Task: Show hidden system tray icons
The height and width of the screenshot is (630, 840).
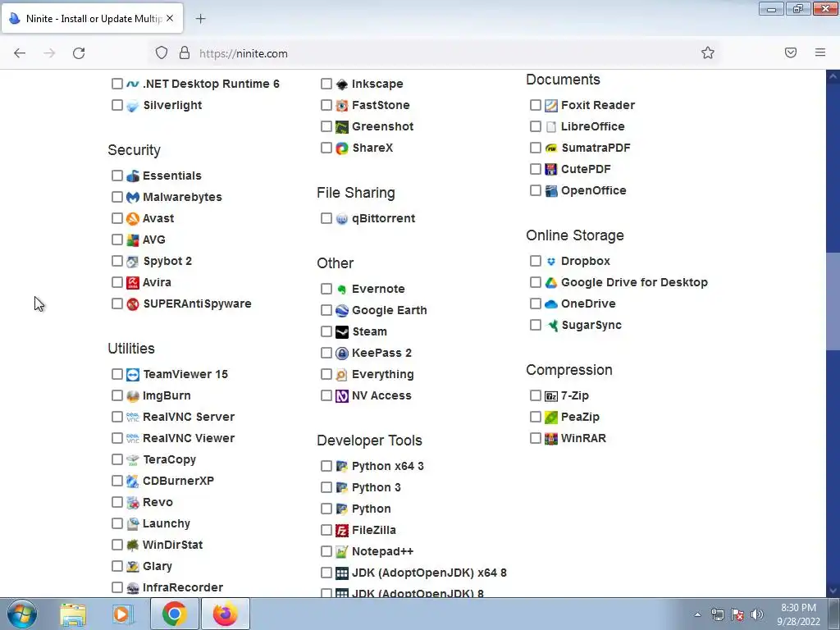Action: 697,614
